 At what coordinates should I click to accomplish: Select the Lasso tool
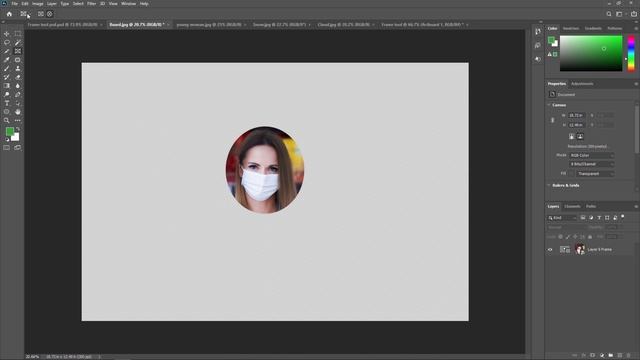7,42
